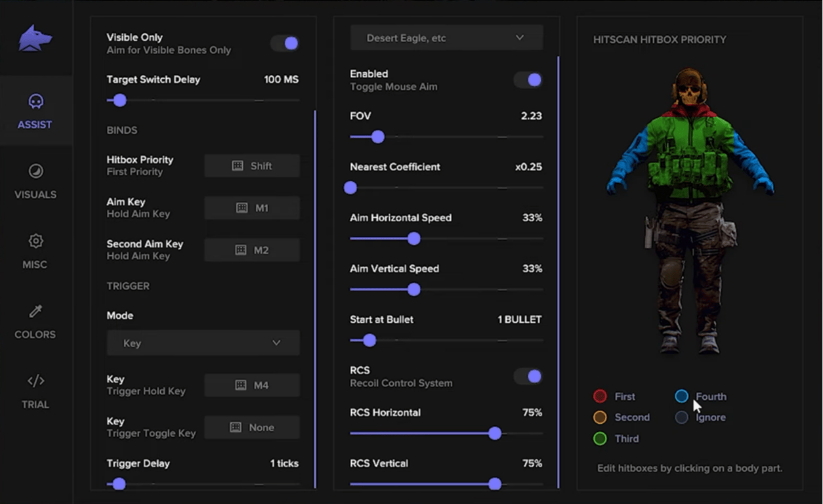Select the Fourth priority radio option
Image resolution: width=823 pixels, height=504 pixels.
[681, 396]
